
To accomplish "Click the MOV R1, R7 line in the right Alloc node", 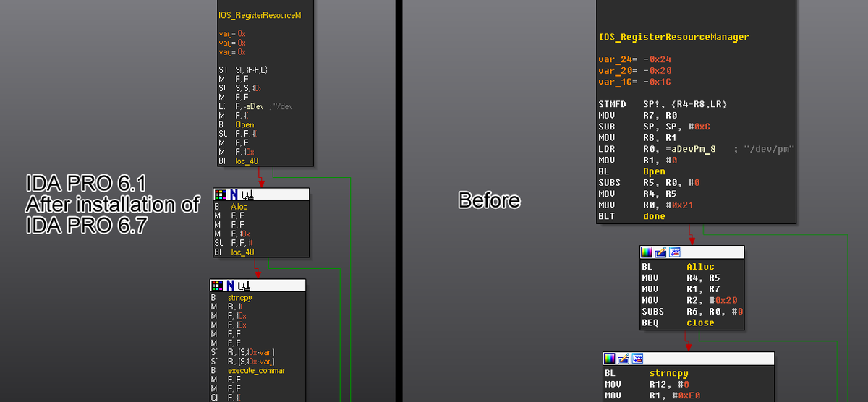I will [x=681, y=289].
